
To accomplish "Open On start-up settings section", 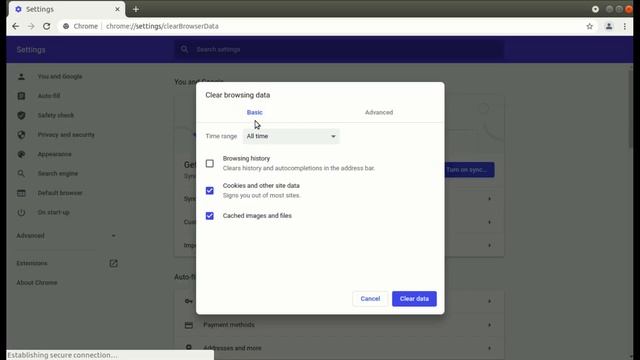I will click(x=53, y=212).
